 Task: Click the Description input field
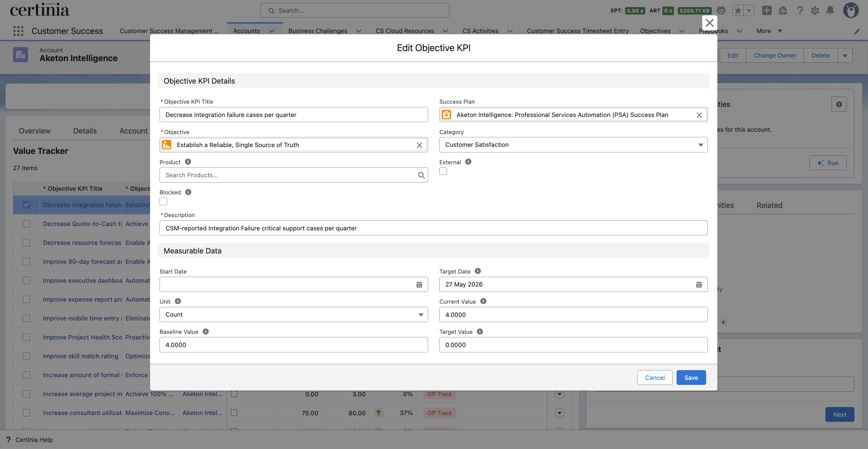point(433,228)
